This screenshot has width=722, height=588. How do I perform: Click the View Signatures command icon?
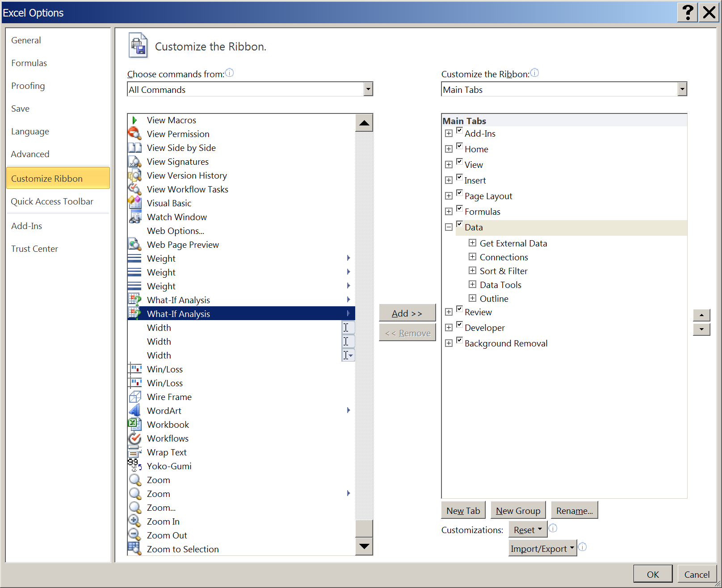click(134, 162)
